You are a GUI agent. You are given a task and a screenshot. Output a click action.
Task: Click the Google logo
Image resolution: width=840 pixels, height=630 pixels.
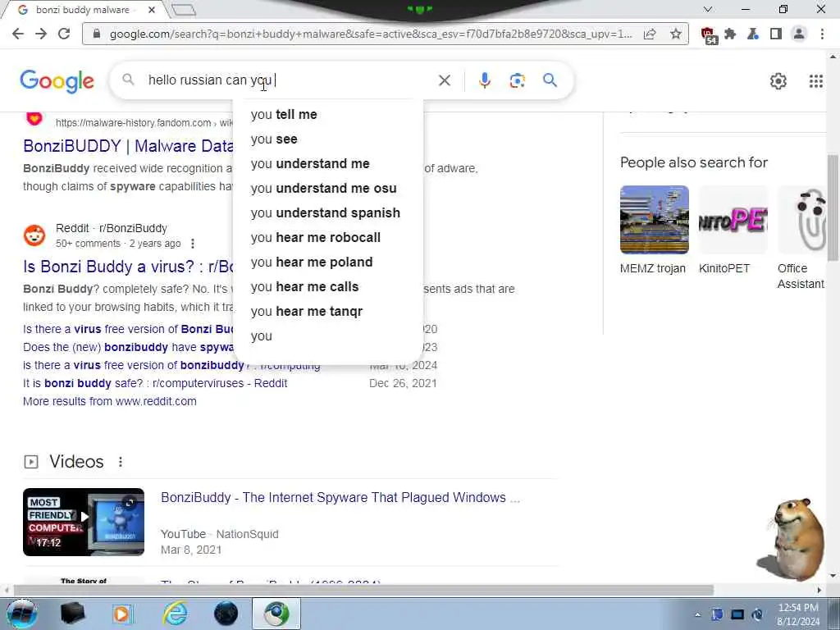click(57, 81)
